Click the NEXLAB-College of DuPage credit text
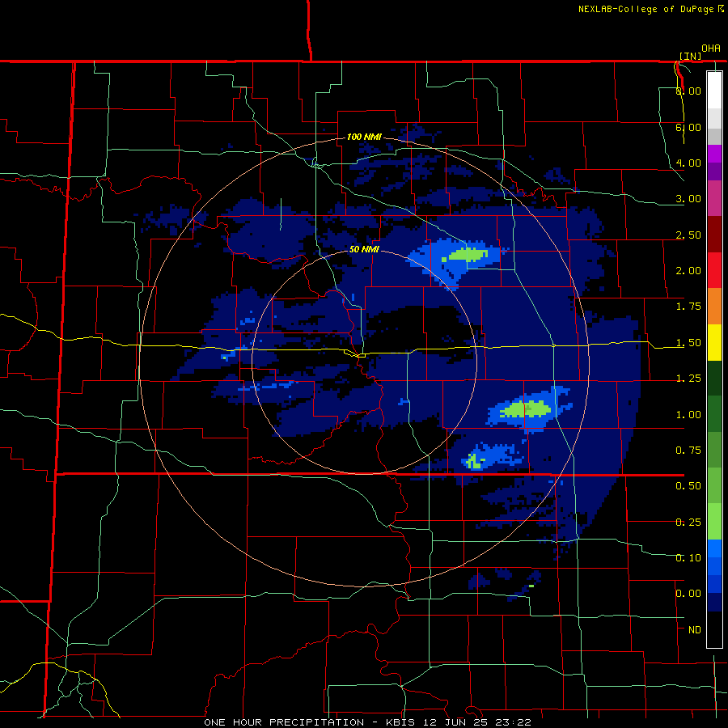 (x=645, y=9)
